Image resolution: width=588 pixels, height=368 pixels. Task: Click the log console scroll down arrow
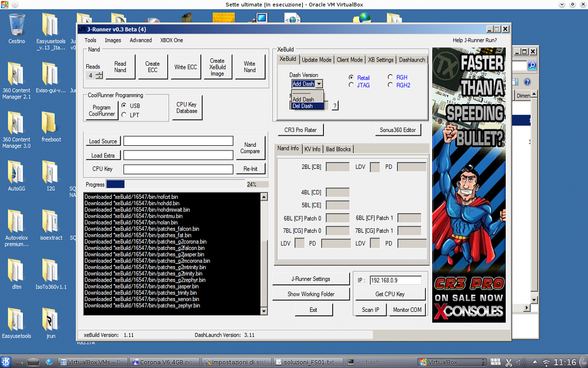[264, 311]
